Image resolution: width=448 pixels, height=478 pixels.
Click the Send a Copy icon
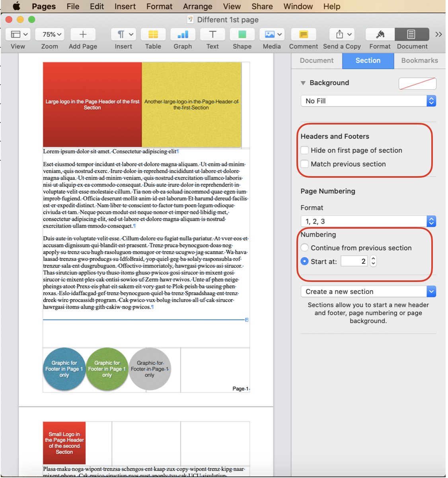coord(342,35)
